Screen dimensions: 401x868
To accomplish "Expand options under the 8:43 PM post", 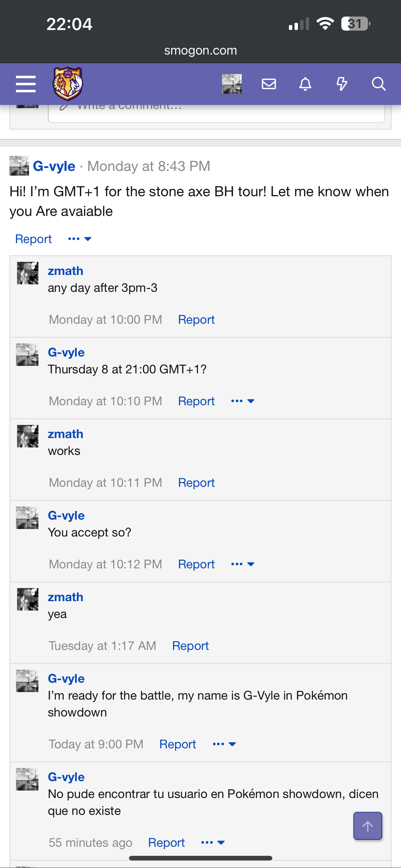I will point(79,239).
